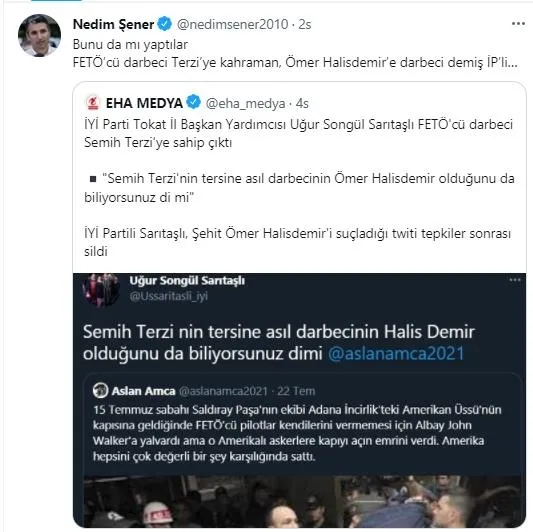The width and height of the screenshot is (533, 532).
Task: Open the EHA MEDYA account name
Action: click(x=144, y=103)
